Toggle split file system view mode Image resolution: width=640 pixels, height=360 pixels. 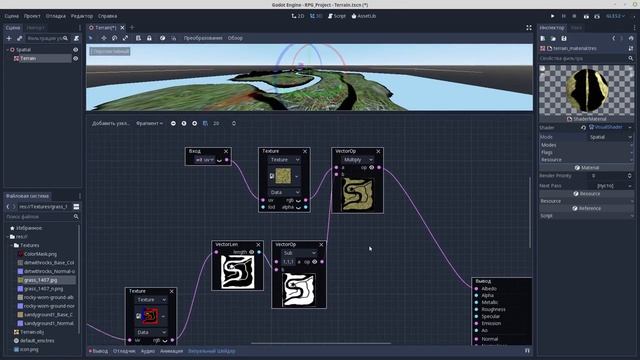point(76,207)
